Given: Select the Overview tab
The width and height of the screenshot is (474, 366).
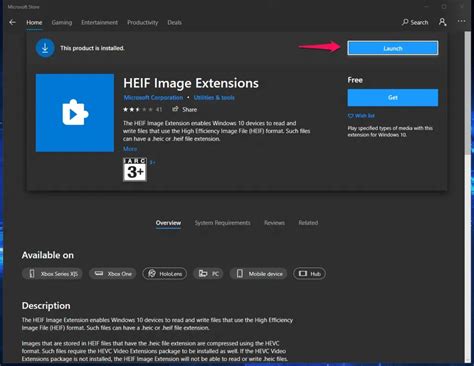Looking at the screenshot, I should [168, 223].
